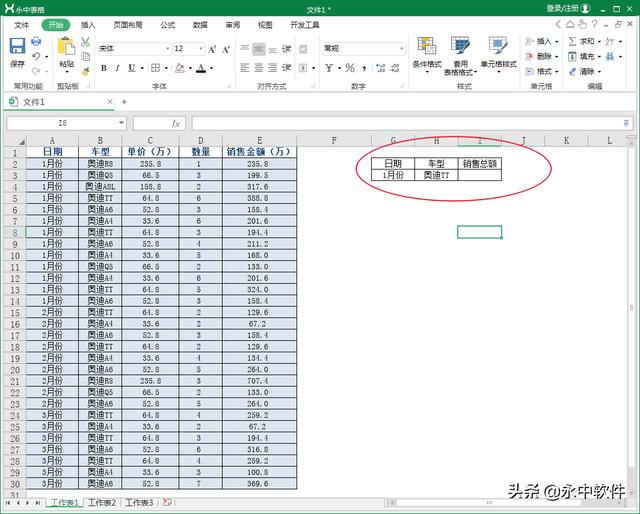Expand the 填充 fill dropdown arrow
This screenshot has height=514, width=640.
click(x=599, y=56)
